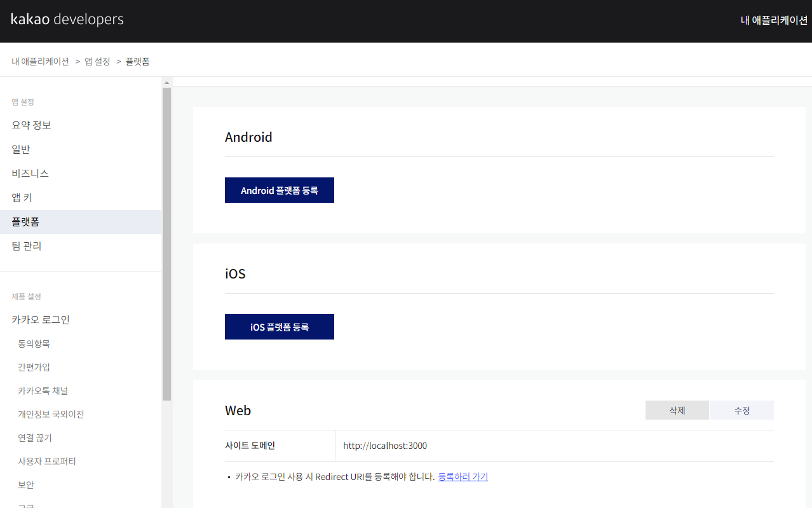
Task: Click 삭제 button for Web platform
Action: click(x=677, y=410)
